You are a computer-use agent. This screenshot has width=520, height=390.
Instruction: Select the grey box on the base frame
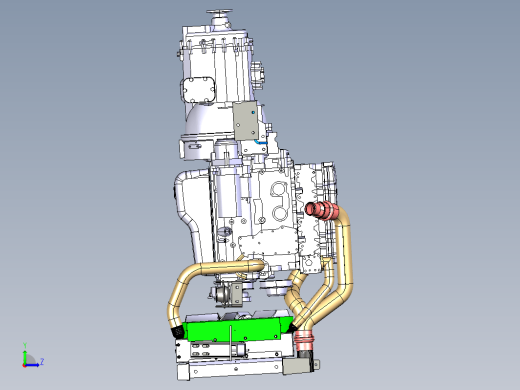coord(298,366)
